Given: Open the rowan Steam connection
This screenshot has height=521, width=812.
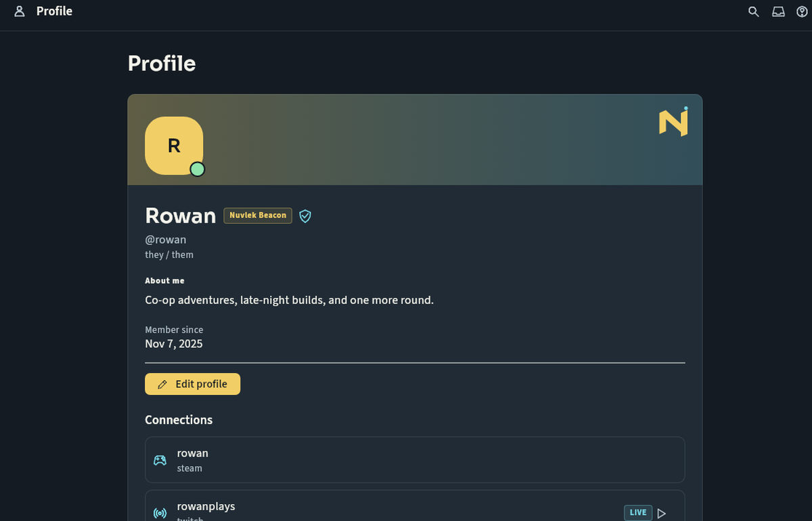Looking at the screenshot, I should [x=415, y=459].
